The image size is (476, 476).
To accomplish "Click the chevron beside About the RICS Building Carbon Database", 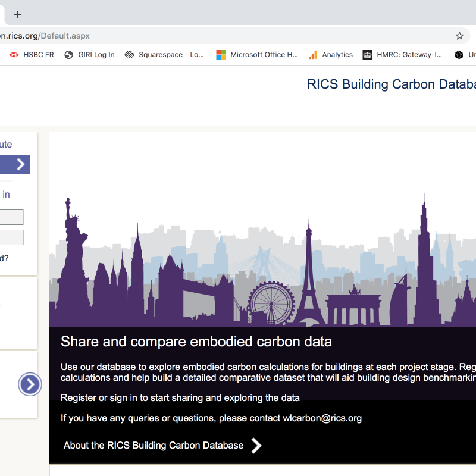I will pyautogui.click(x=256, y=446).
